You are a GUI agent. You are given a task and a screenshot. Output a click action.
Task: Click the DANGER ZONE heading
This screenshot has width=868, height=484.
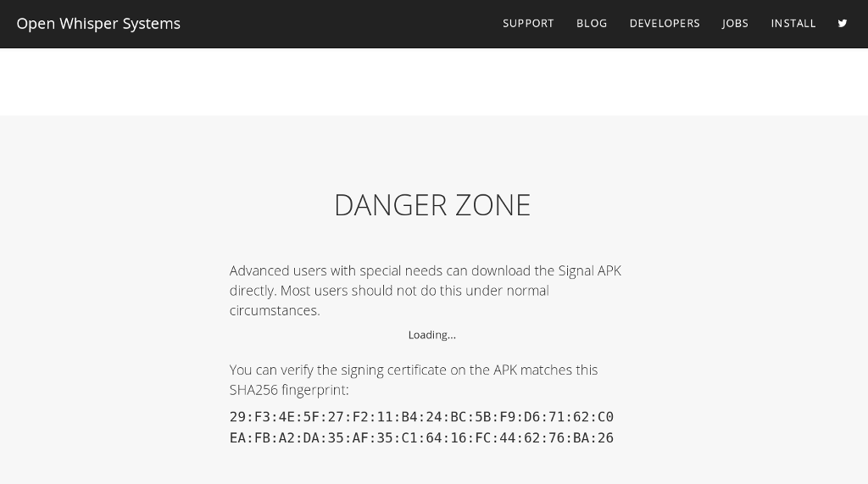(432, 205)
